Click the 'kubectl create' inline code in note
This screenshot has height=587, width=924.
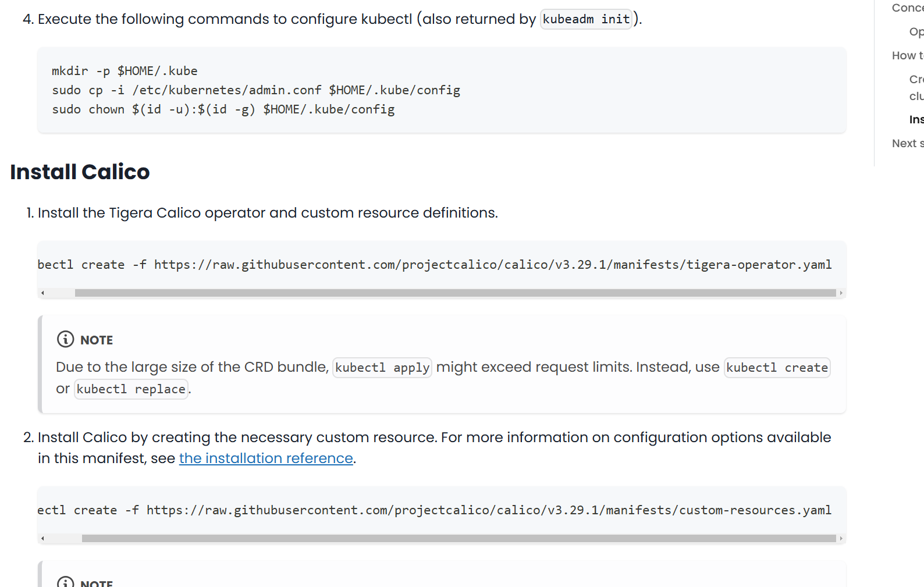[777, 368]
